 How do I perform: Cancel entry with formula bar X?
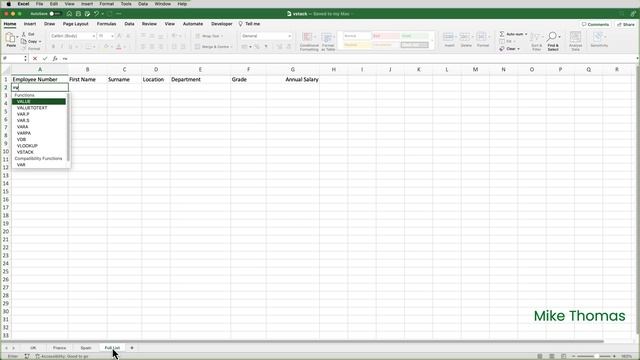[35, 59]
